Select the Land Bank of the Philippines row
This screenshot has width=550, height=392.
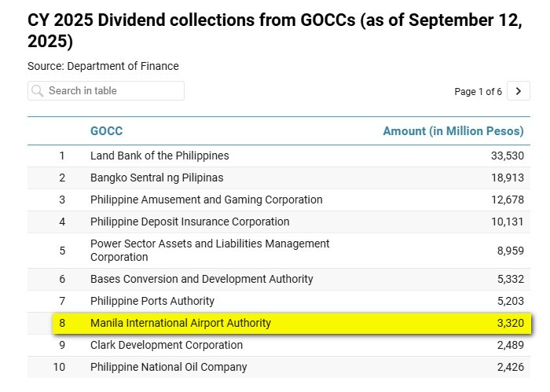159,156
